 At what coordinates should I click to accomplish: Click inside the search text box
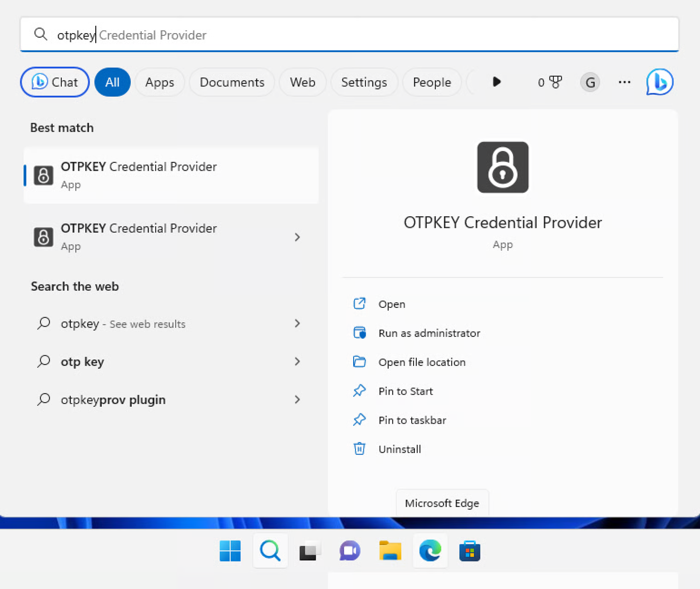tap(368, 35)
